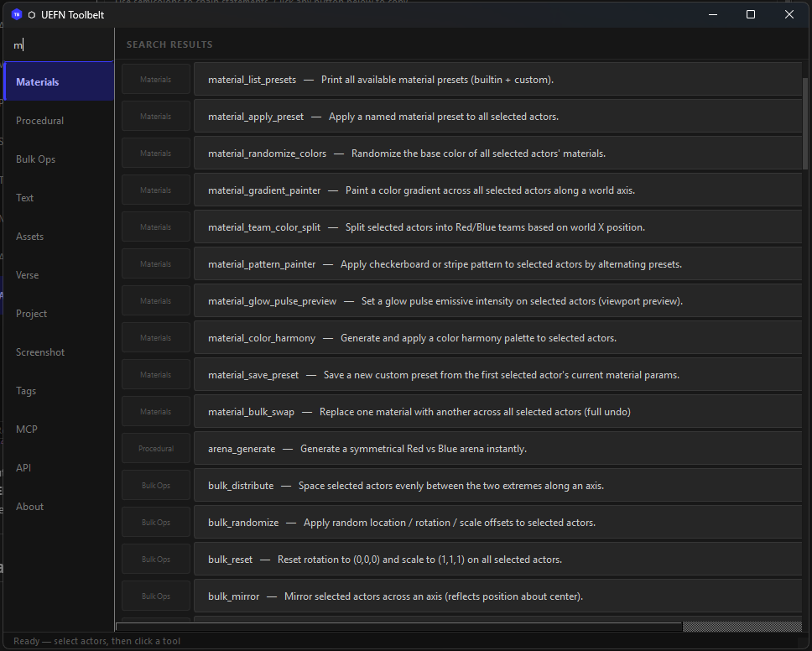This screenshot has width=812, height=651.
Task: Click the Bulk Ops badge beside bulk_distribute
Action: tap(155, 485)
